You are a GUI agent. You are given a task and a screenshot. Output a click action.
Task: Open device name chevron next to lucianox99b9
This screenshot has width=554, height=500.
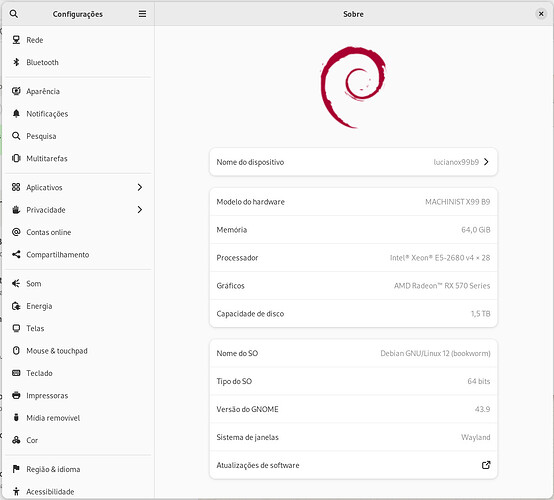point(487,162)
